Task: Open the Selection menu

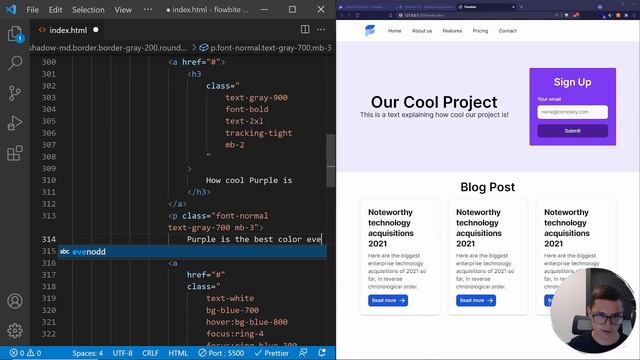Action: [88, 10]
